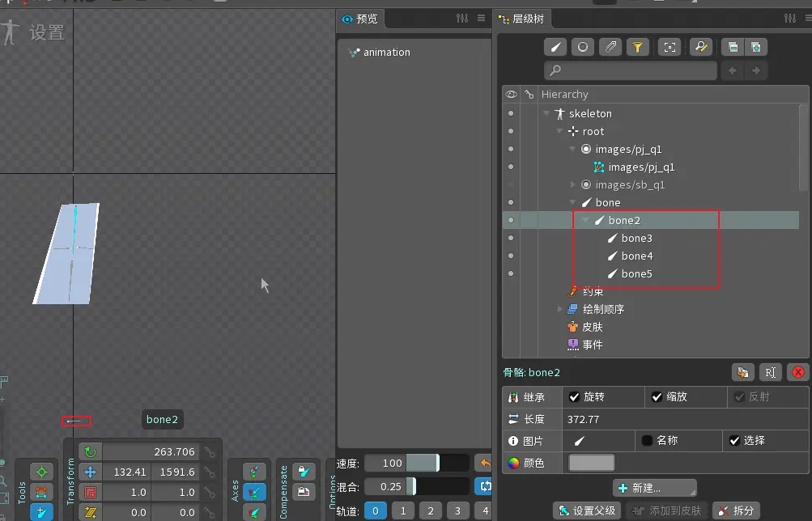Open the New... dropdown button

[655, 488]
